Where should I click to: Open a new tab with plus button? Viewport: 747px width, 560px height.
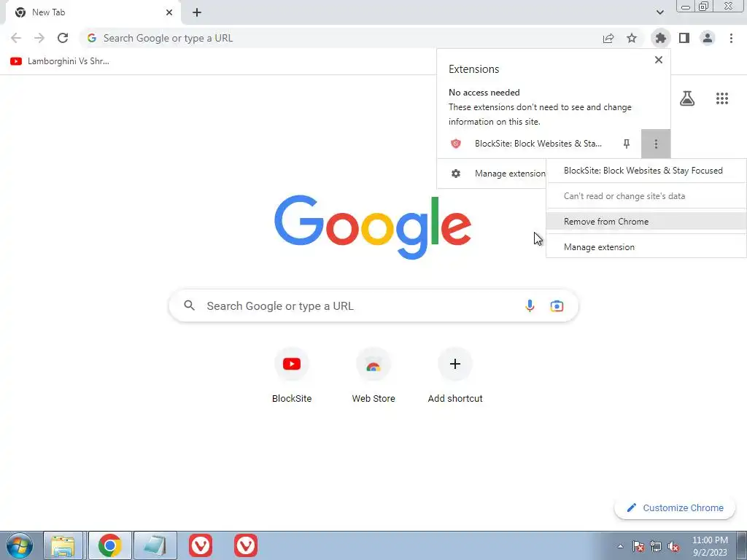pos(197,12)
